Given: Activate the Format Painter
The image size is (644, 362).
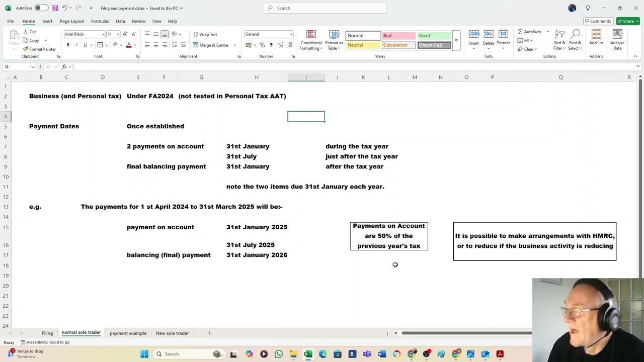Looking at the screenshot, I should (39, 49).
